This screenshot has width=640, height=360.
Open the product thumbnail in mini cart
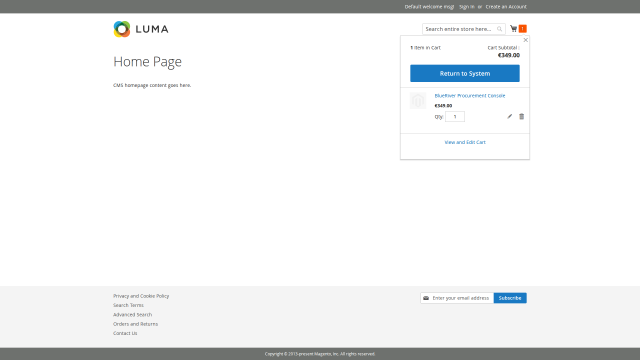418,101
